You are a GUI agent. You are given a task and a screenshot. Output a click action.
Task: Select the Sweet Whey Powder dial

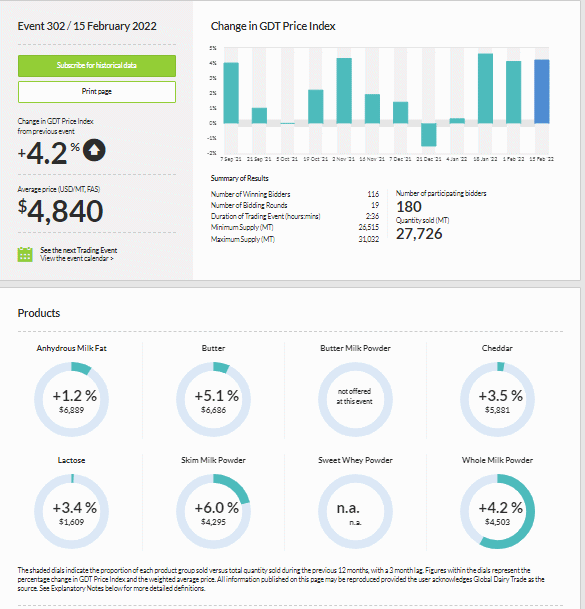[x=355, y=511]
